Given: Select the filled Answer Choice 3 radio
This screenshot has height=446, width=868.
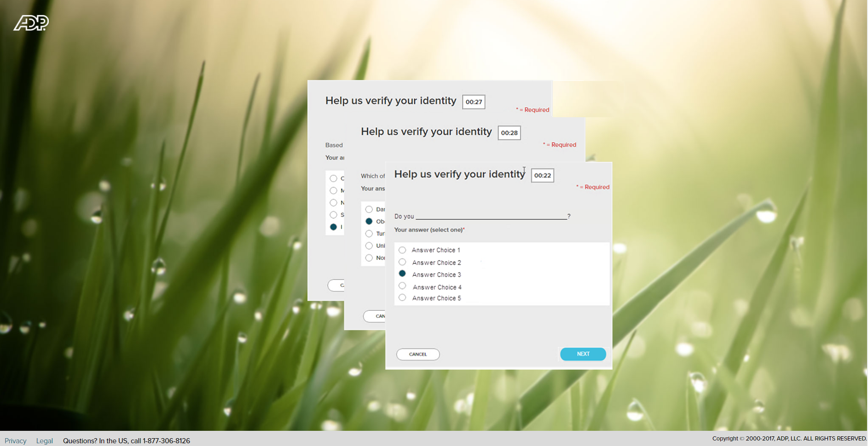Looking at the screenshot, I should click(402, 274).
